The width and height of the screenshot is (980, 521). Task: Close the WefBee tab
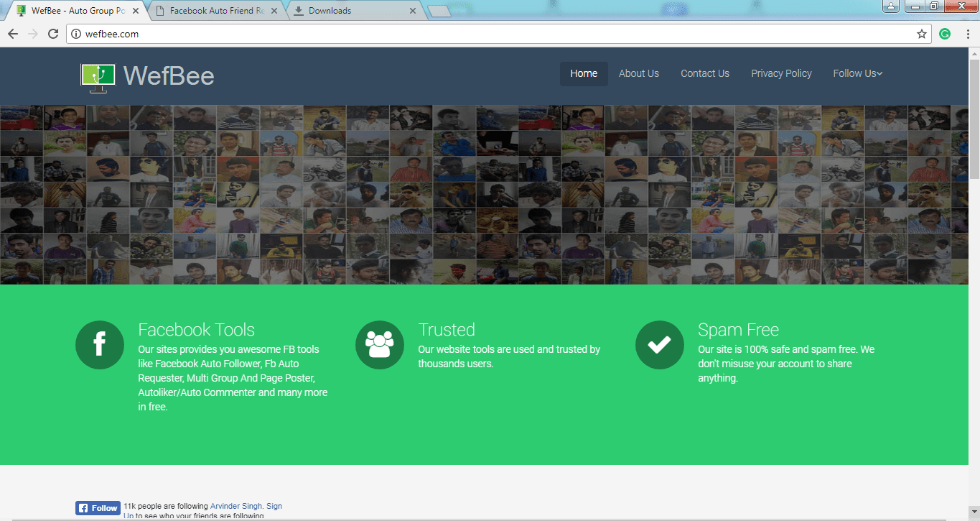pyautogui.click(x=136, y=11)
